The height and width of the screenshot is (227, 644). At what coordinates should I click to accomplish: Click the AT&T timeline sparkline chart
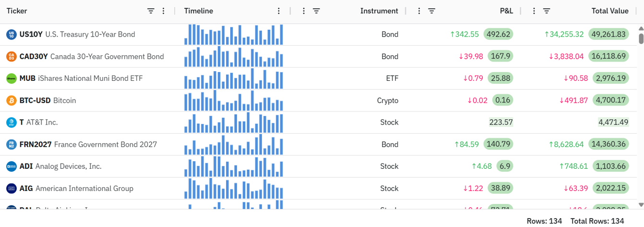coord(234,123)
